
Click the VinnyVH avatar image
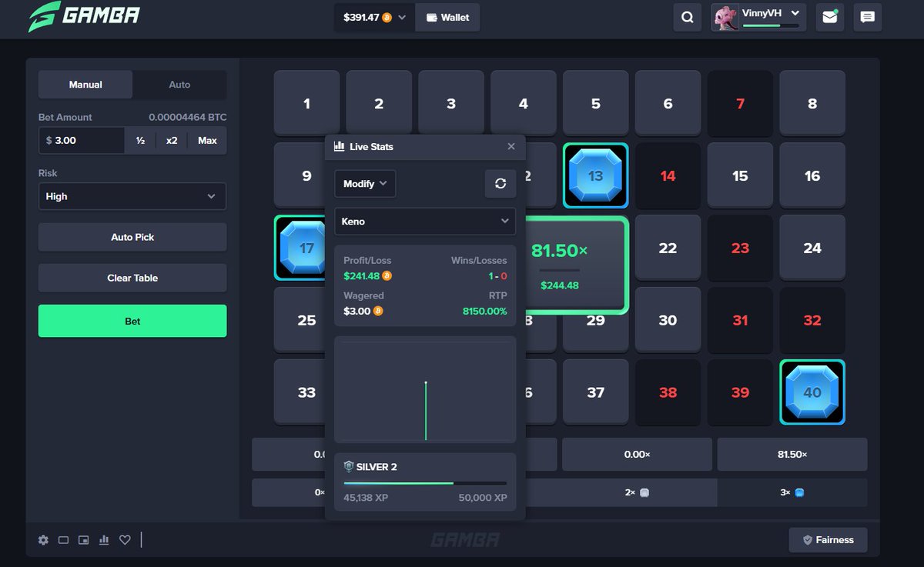tap(725, 17)
